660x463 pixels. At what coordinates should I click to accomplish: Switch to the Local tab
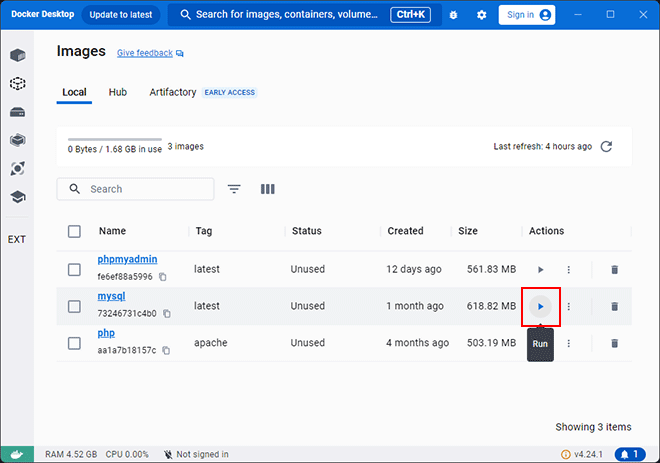point(74,92)
